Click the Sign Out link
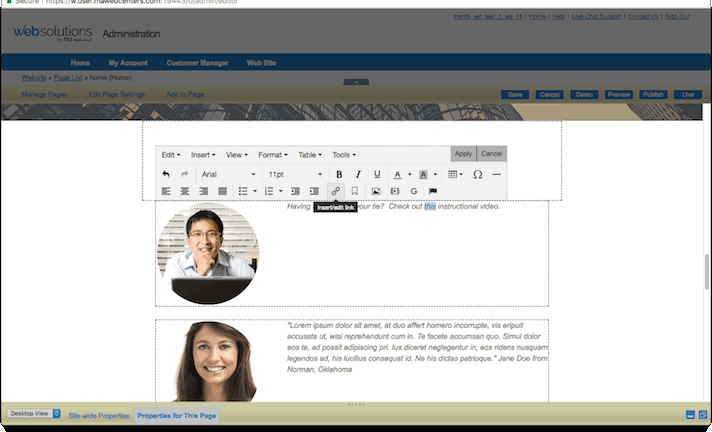Image resolution: width=712 pixels, height=432 pixels. [x=677, y=16]
